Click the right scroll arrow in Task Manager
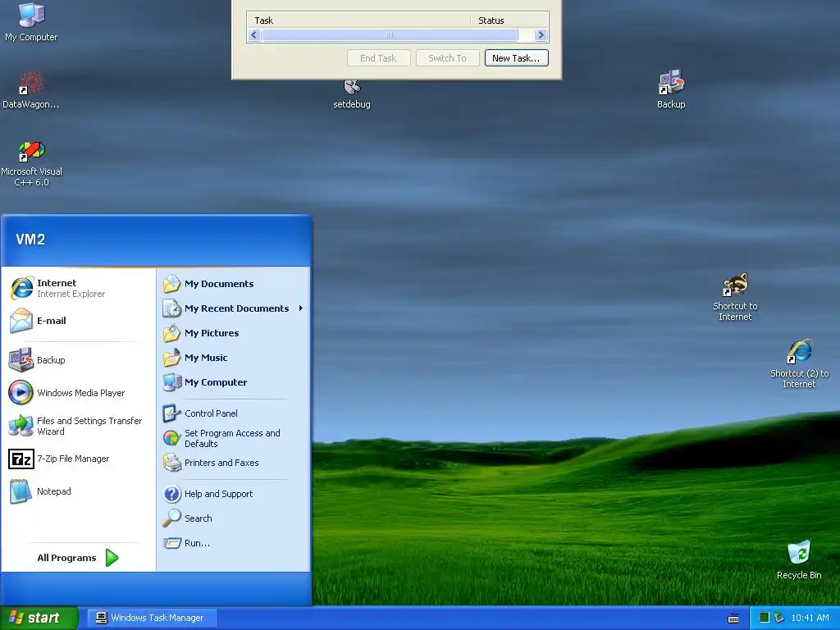This screenshot has width=840, height=630. (x=541, y=35)
